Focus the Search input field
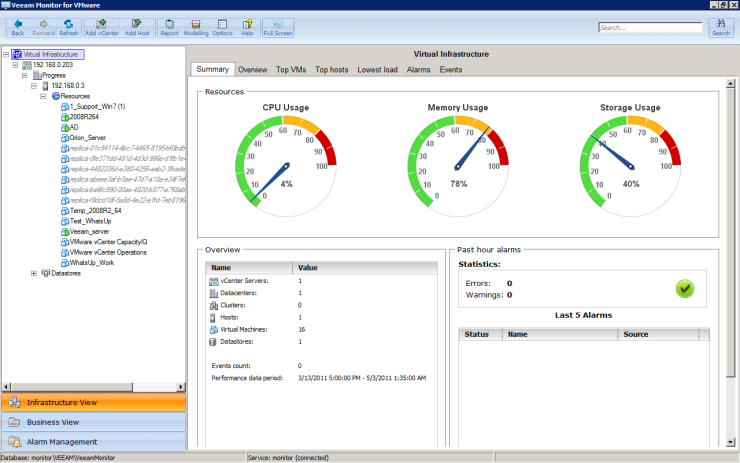 pyautogui.click(x=650, y=27)
